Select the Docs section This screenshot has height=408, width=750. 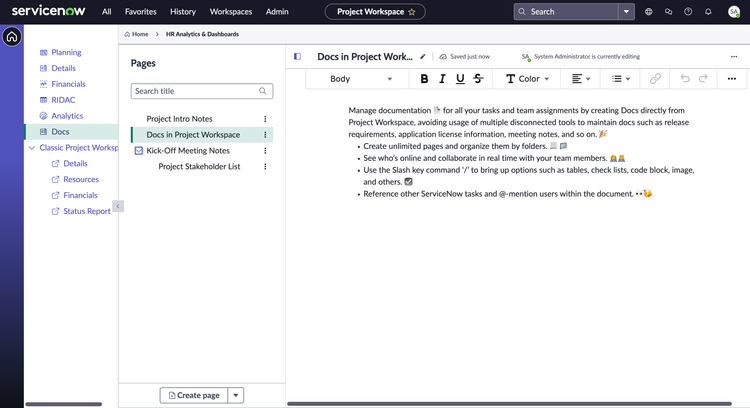click(x=71, y=132)
